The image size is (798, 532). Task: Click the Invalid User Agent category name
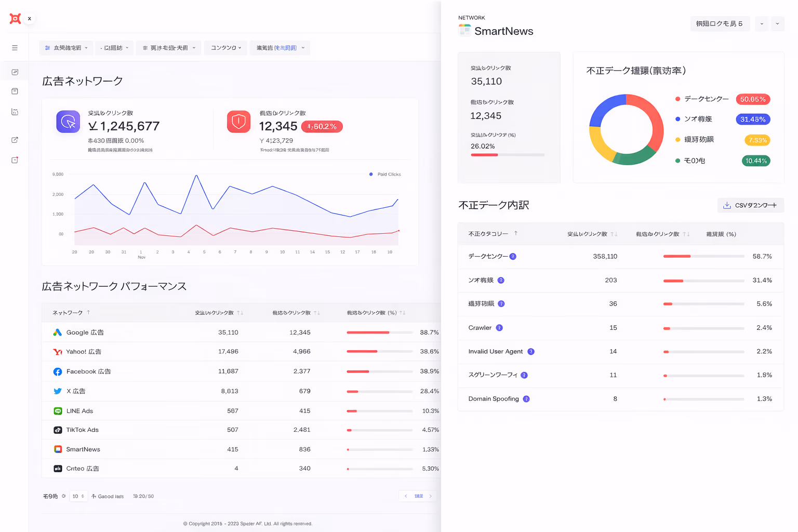[x=496, y=352]
